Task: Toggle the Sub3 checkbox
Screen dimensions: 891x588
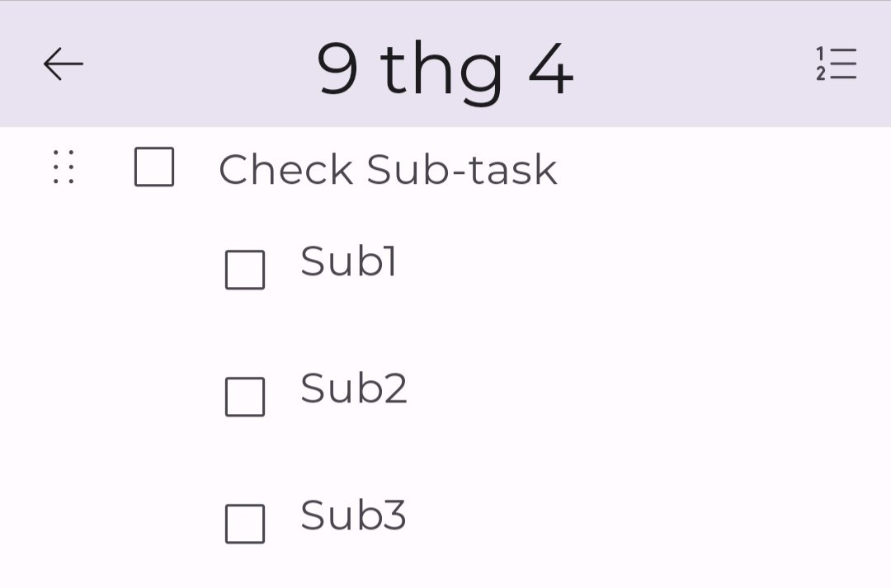Action: point(245,524)
